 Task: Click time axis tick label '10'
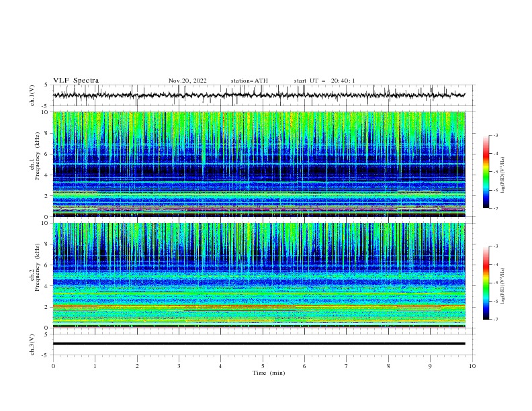(x=472, y=366)
